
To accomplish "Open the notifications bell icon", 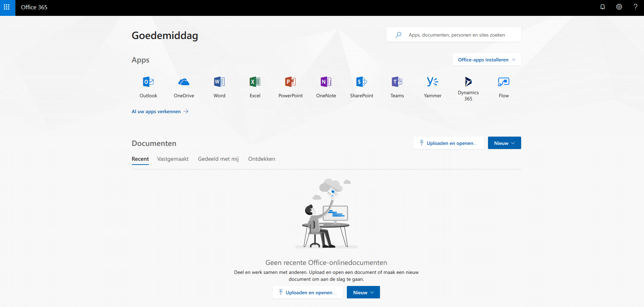I will pos(603,7).
